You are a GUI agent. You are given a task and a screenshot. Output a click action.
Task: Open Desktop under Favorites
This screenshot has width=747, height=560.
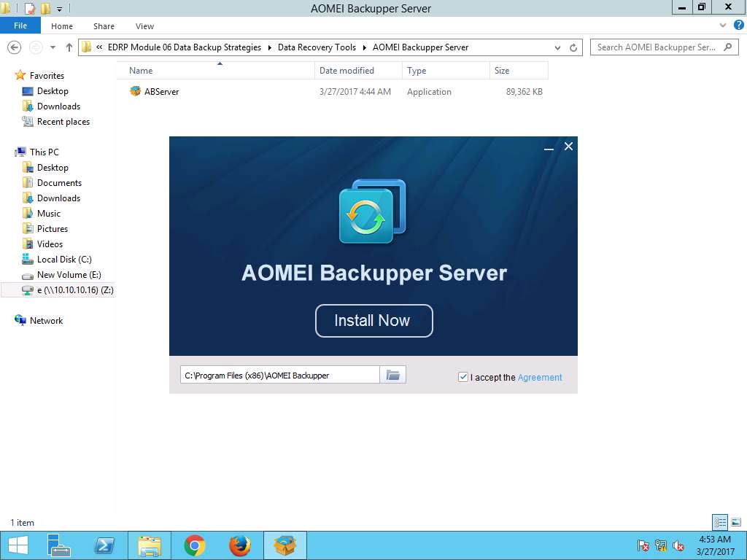click(x=53, y=91)
